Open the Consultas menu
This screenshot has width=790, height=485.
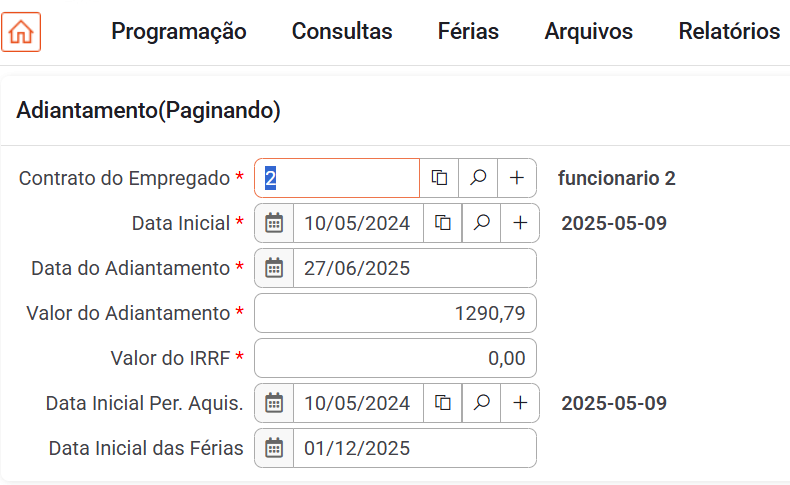(x=342, y=32)
